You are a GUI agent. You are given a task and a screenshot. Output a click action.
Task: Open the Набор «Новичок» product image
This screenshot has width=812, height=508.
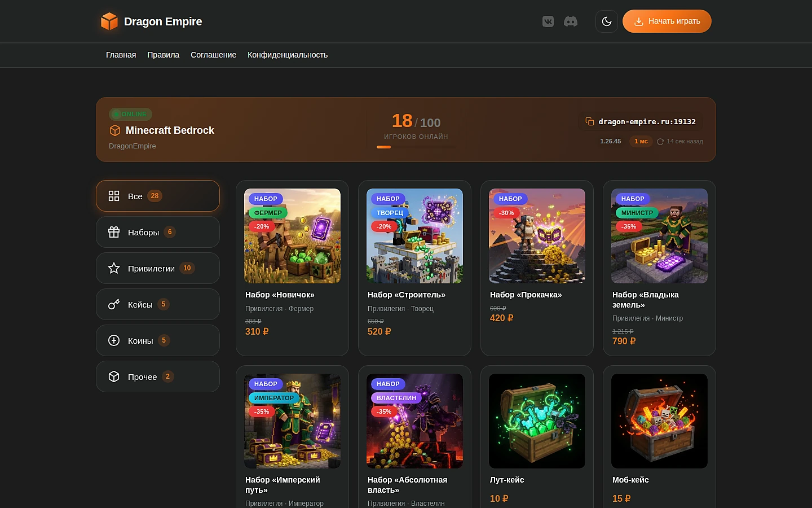pos(292,236)
